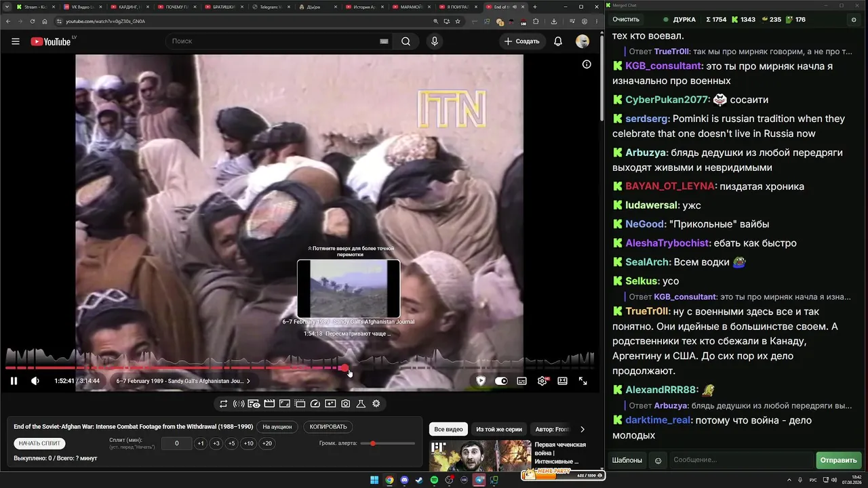Toggle the autoplay switch in player

[501, 381]
